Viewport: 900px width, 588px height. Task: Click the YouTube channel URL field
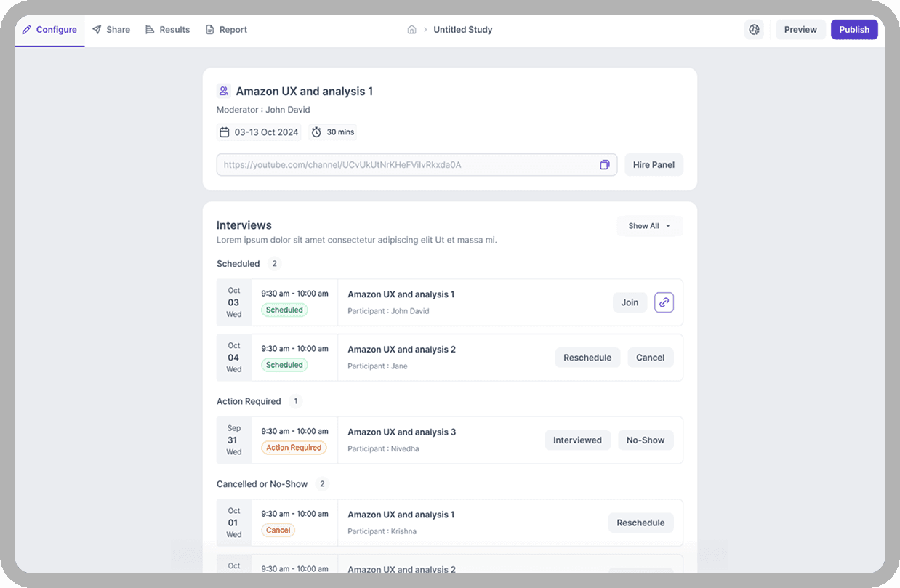(417, 165)
